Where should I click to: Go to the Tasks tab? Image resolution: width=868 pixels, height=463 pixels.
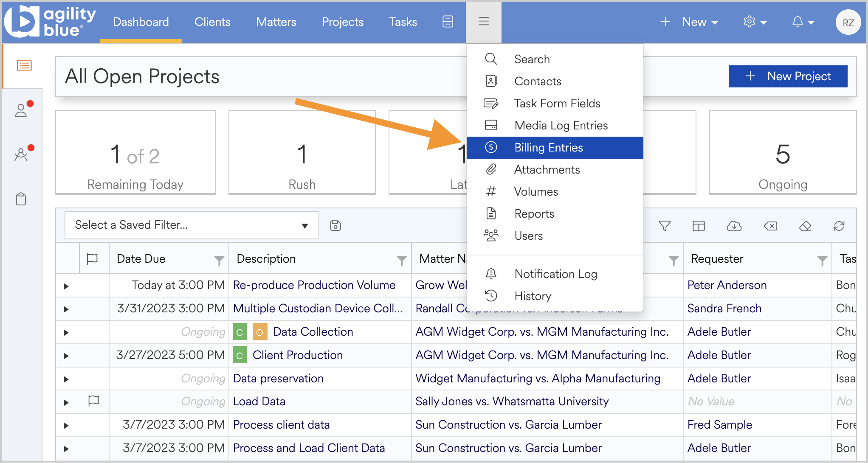click(x=403, y=22)
